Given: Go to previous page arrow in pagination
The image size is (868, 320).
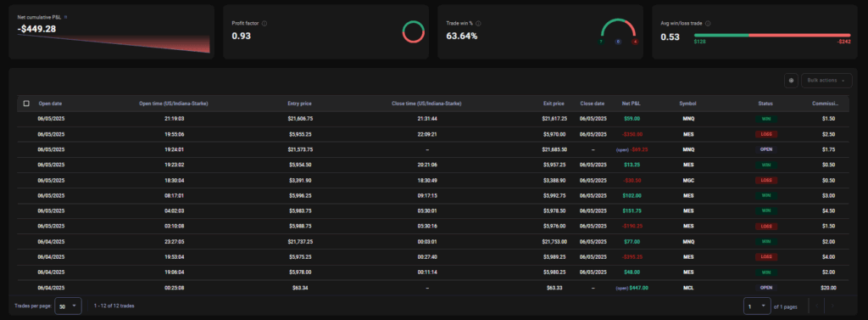Looking at the screenshot, I should (x=816, y=306).
